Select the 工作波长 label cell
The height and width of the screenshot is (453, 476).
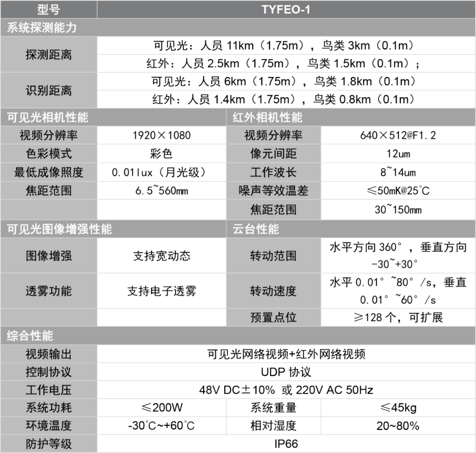pos(273,172)
